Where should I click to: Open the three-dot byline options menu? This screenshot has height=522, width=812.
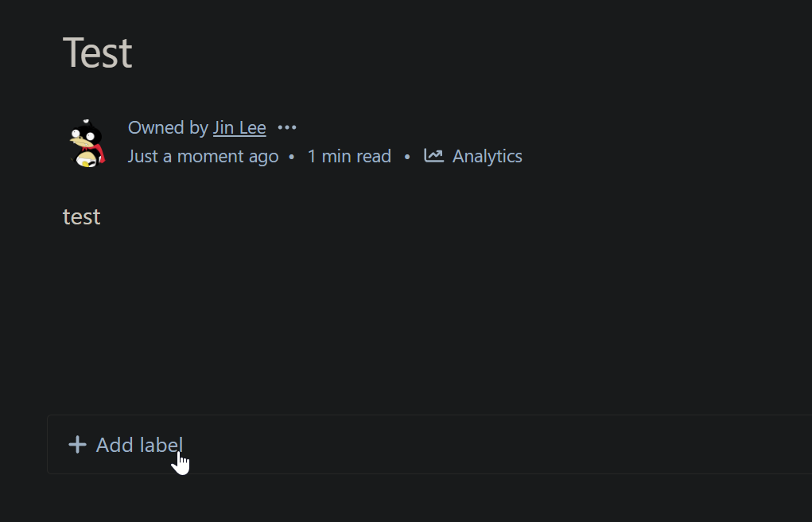pos(287,127)
